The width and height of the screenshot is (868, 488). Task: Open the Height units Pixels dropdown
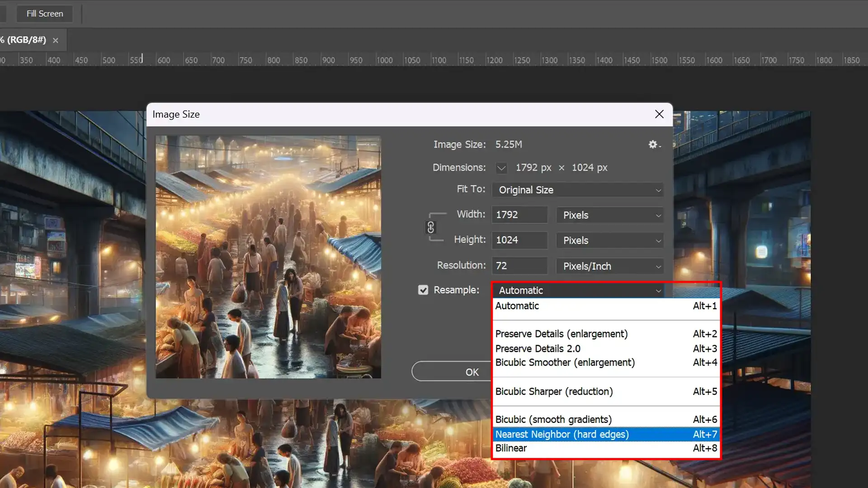pyautogui.click(x=610, y=241)
